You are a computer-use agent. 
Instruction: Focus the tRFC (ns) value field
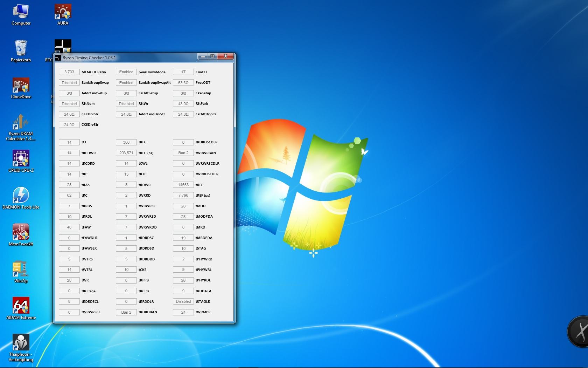pyautogui.click(x=126, y=153)
